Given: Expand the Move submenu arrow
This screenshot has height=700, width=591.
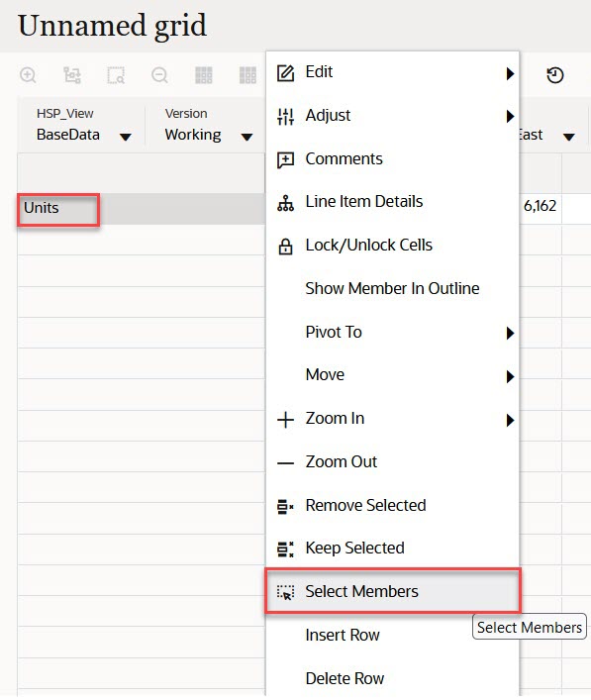Looking at the screenshot, I should 510,376.
